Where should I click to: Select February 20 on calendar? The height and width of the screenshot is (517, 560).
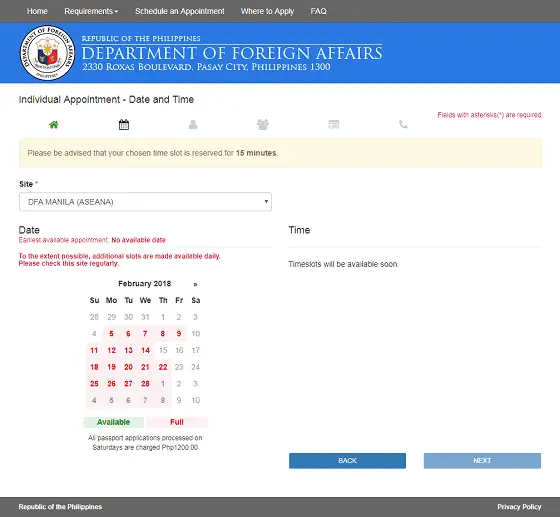[x=128, y=367]
